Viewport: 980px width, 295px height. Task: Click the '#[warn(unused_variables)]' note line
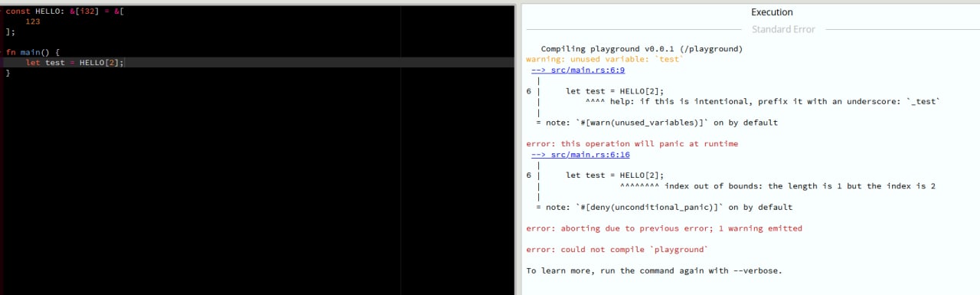[x=657, y=123]
